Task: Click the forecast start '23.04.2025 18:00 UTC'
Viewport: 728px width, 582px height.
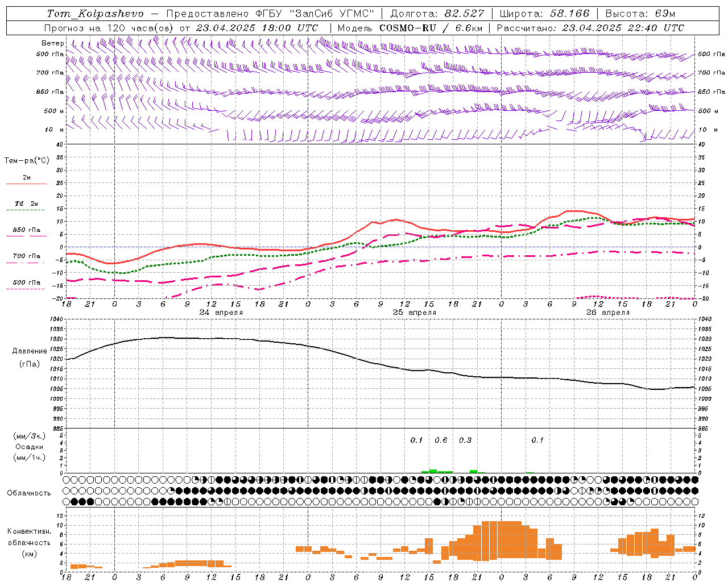Action: (x=257, y=28)
